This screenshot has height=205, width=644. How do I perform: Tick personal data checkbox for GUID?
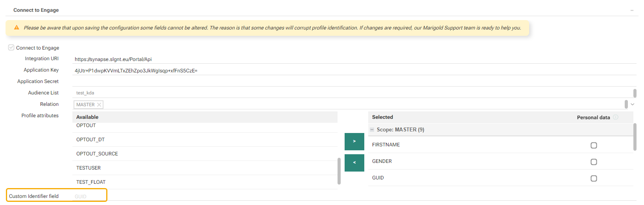(594, 178)
